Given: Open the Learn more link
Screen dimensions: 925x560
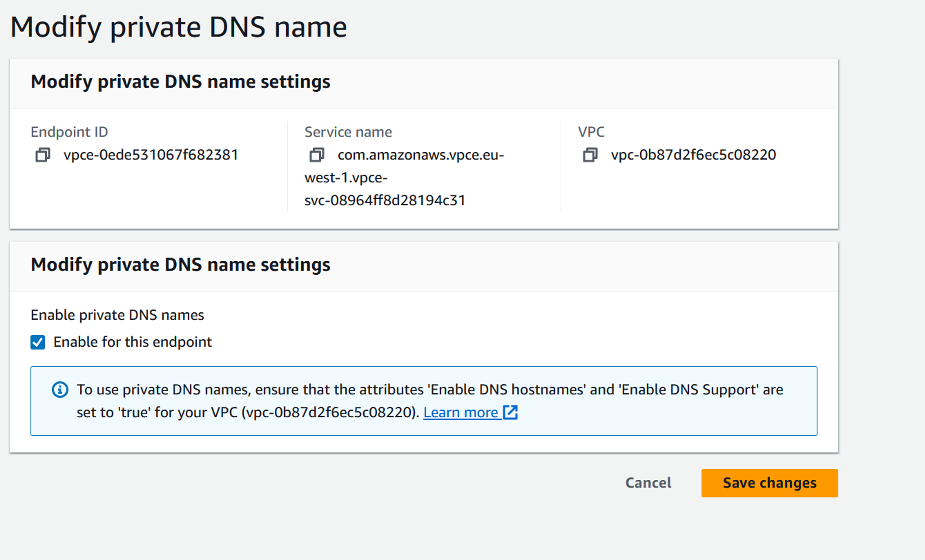Looking at the screenshot, I should pyautogui.click(x=461, y=412).
